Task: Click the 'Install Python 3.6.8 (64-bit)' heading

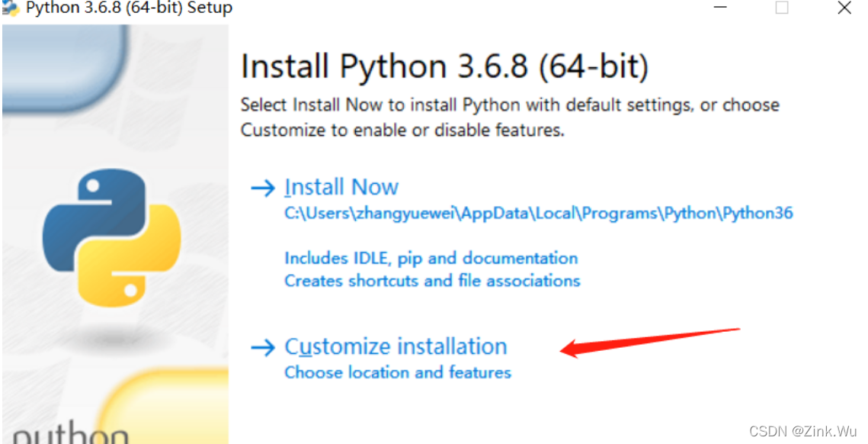Action: click(x=444, y=67)
